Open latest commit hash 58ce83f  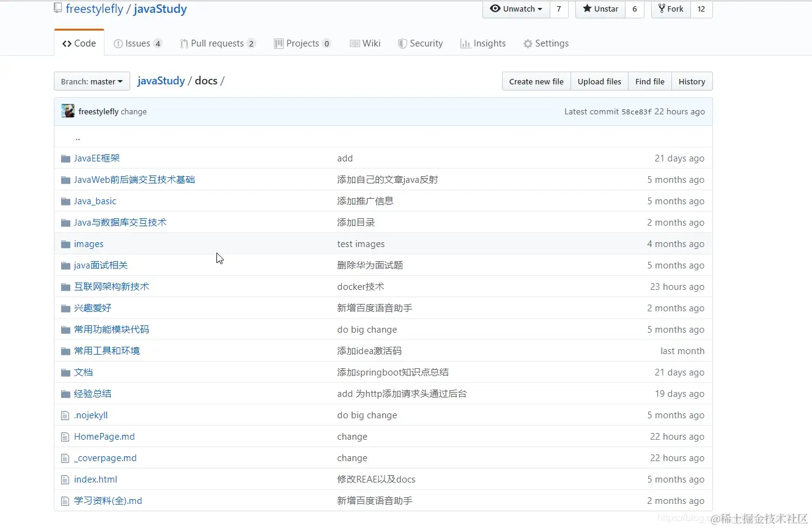point(637,112)
